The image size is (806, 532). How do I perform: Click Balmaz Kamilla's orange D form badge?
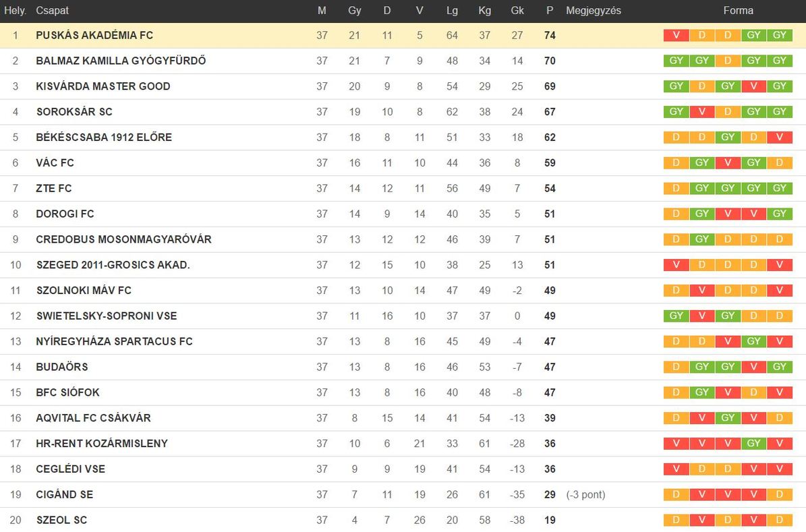[x=727, y=61]
